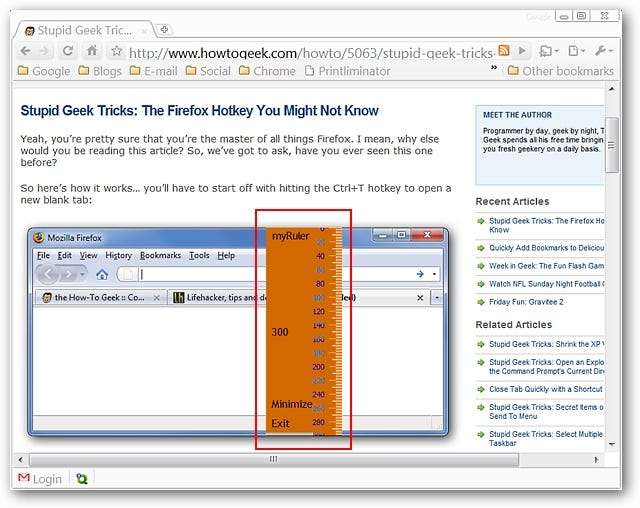The width and height of the screenshot is (640, 508).
Task: Open the Edit menu in the Firefox screenshot
Action: pyautogui.click(x=64, y=256)
